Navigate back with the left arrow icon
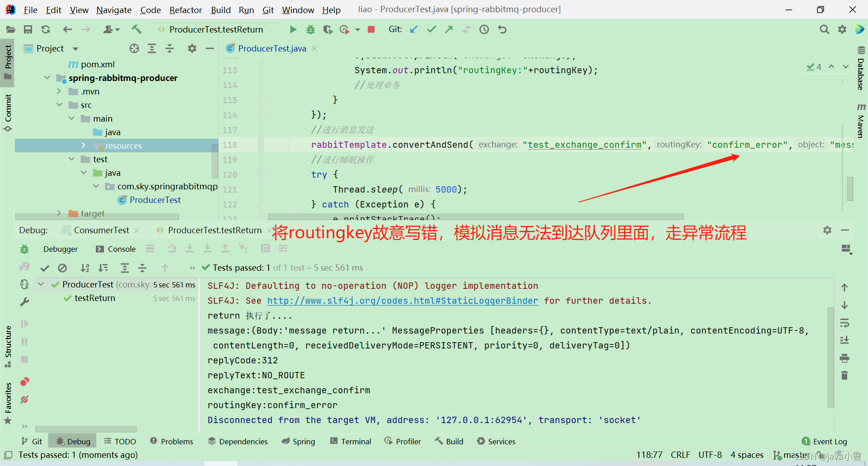Screen dimensions: 868x466 point(67,29)
